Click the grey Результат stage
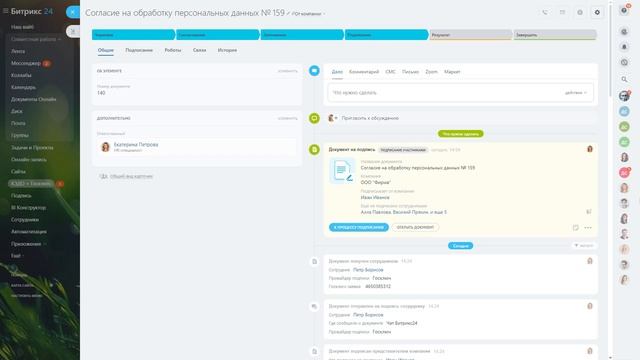Viewport: 640px width, 360px height. (x=471, y=35)
